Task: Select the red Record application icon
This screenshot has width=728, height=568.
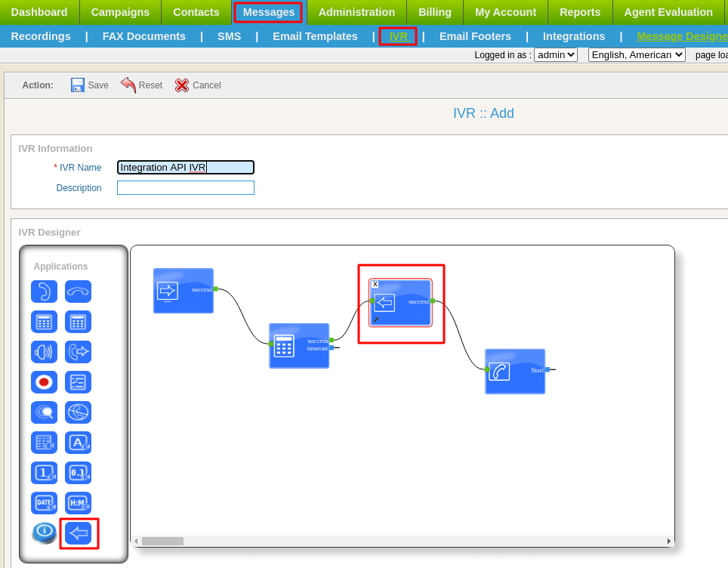Action: pyautogui.click(x=44, y=382)
